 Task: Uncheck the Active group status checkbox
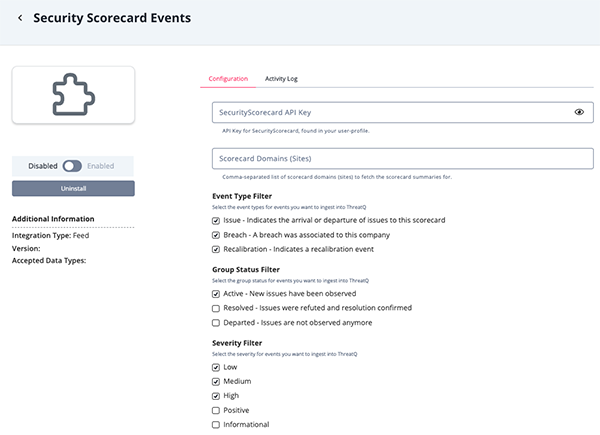(216, 294)
